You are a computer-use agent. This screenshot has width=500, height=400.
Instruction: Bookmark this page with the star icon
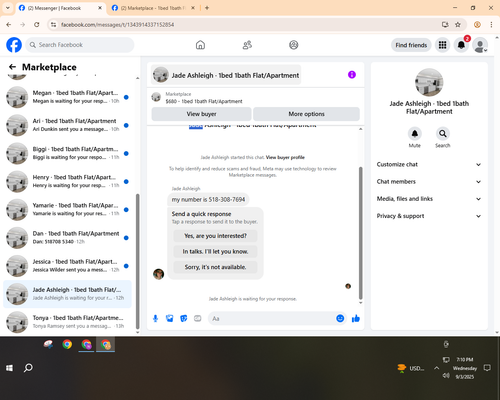pyautogui.click(x=458, y=25)
